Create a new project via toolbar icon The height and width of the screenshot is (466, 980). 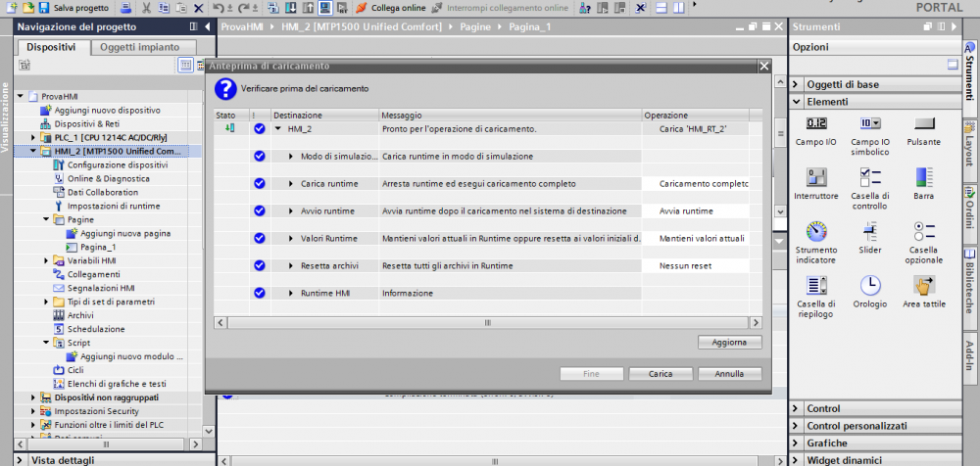click(x=11, y=8)
